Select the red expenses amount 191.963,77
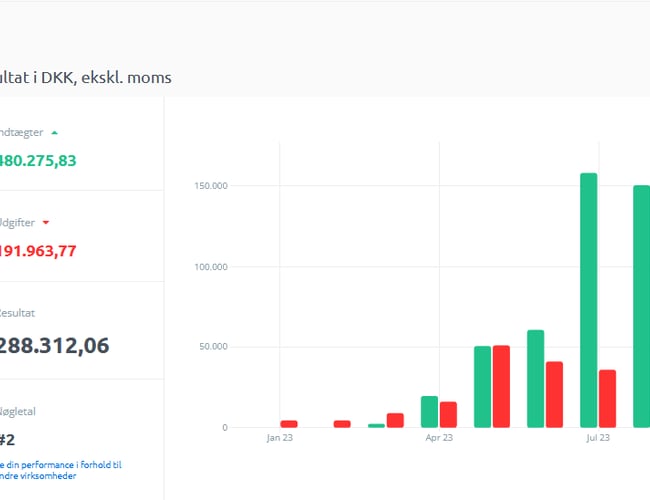Image resolution: width=650 pixels, height=500 pixels. click(38, 251)
